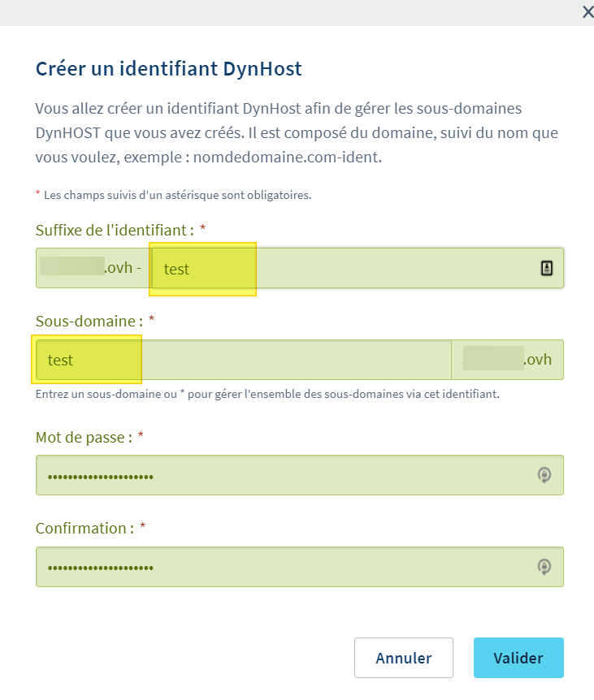The height and width of the screenshot is (700, 594).
Task: Click the "Mot de passe" field label
Action: (84, 437)
